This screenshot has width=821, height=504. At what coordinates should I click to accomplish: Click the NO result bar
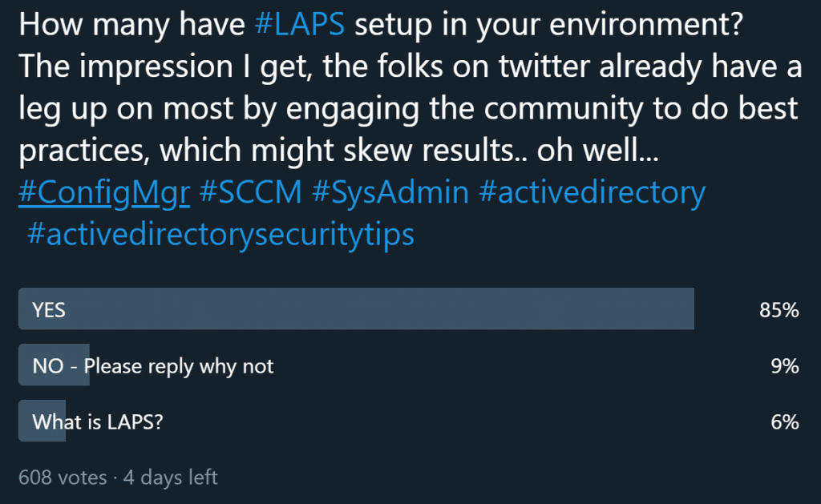(53, 365)
